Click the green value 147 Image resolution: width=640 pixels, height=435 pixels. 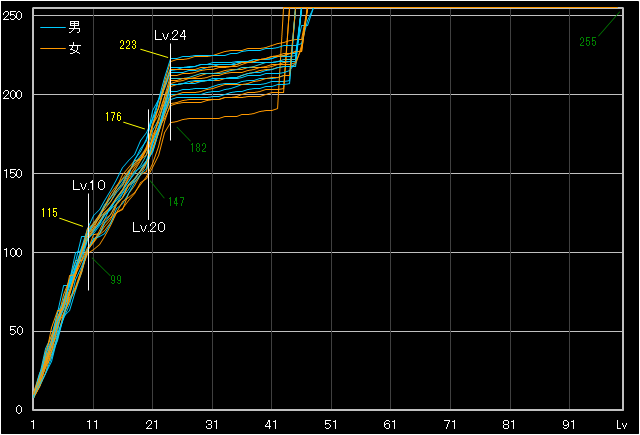point(176,202)
